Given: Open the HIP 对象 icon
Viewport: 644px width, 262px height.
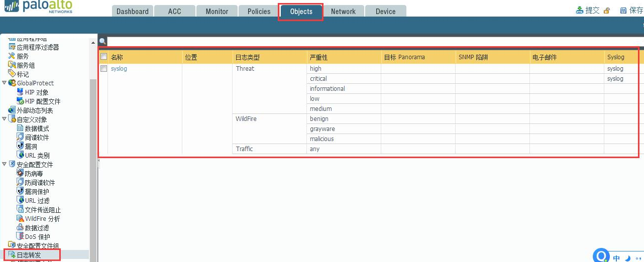Looking at the screenshot, I should click(20, 92).
